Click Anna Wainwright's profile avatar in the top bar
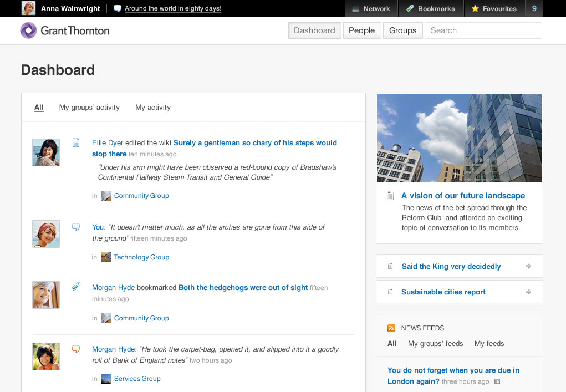Viewport: 566px width, 392px height. click(28, 8)
